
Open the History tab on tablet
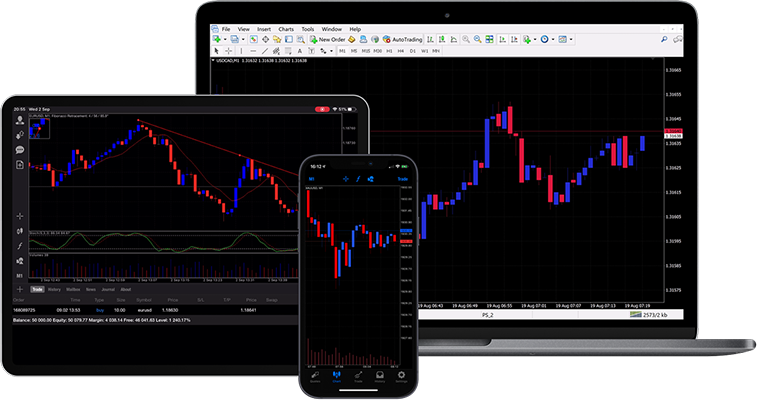(x=54, y=290)
